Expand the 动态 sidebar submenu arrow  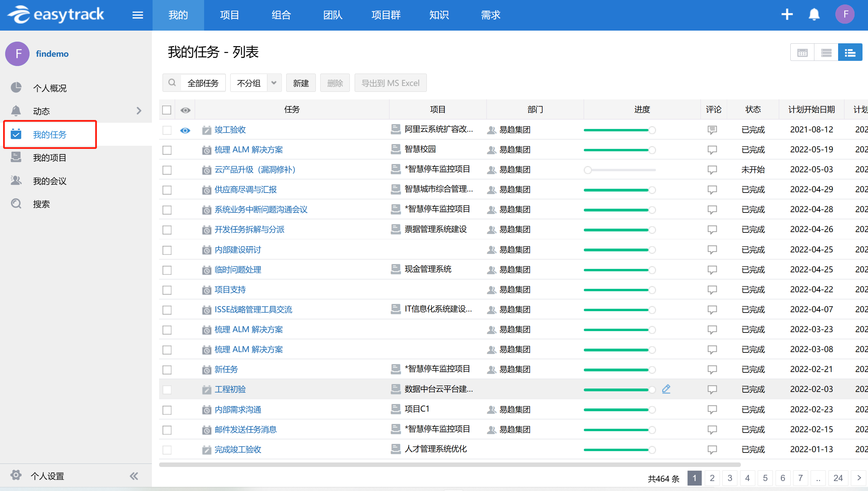[139, 111]
